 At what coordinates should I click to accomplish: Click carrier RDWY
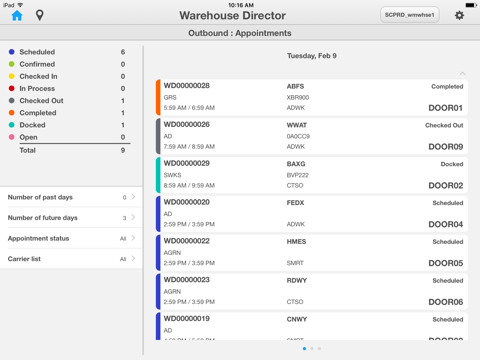(x=297, y=280)
